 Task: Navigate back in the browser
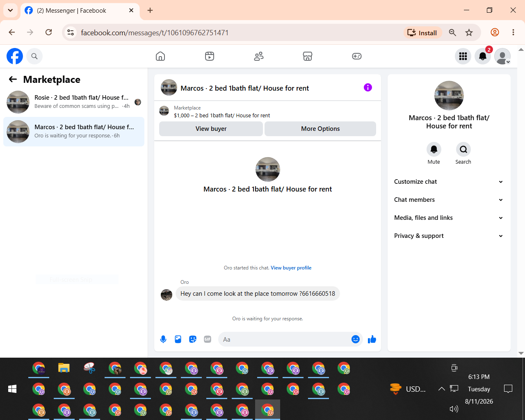tap(12, 32)
